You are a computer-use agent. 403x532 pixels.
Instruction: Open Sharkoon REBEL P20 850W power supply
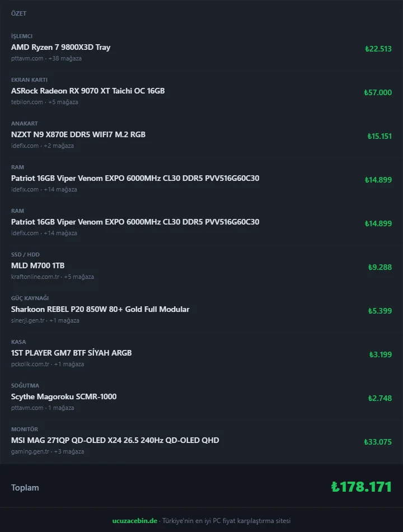pyautogui.click(x=100, y=310)
